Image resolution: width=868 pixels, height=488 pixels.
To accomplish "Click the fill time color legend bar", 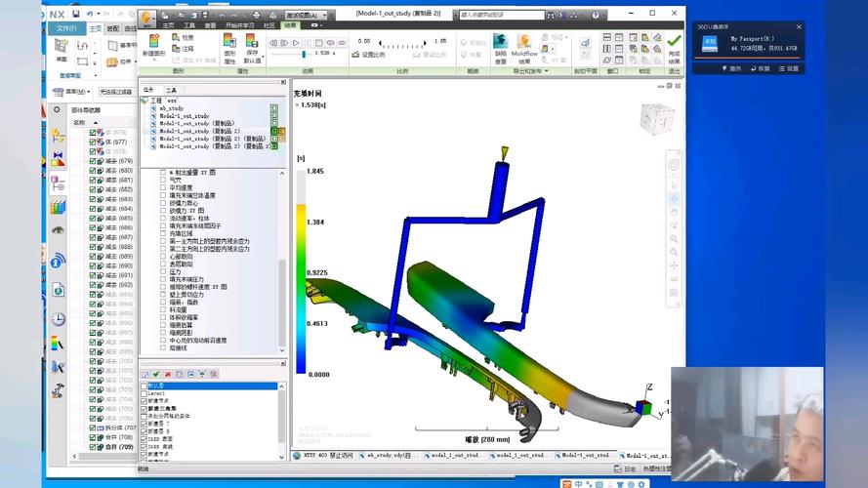I will pyautogui.click(x=301, y=272).
